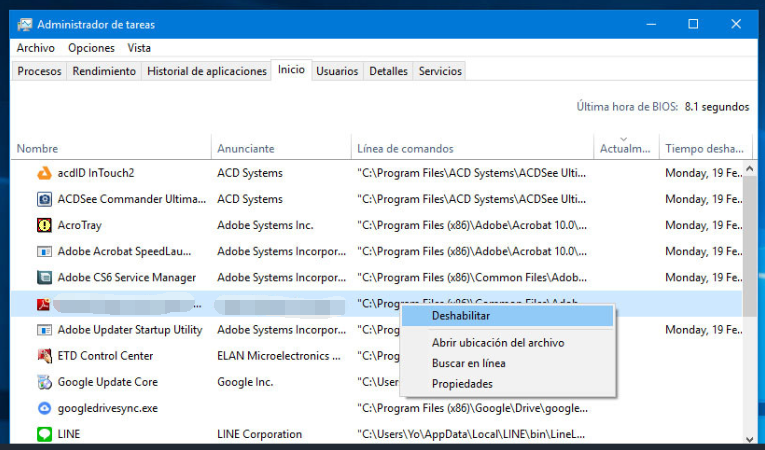
Task: Switch to the Detalles tab
Action: tap(388, 71)
